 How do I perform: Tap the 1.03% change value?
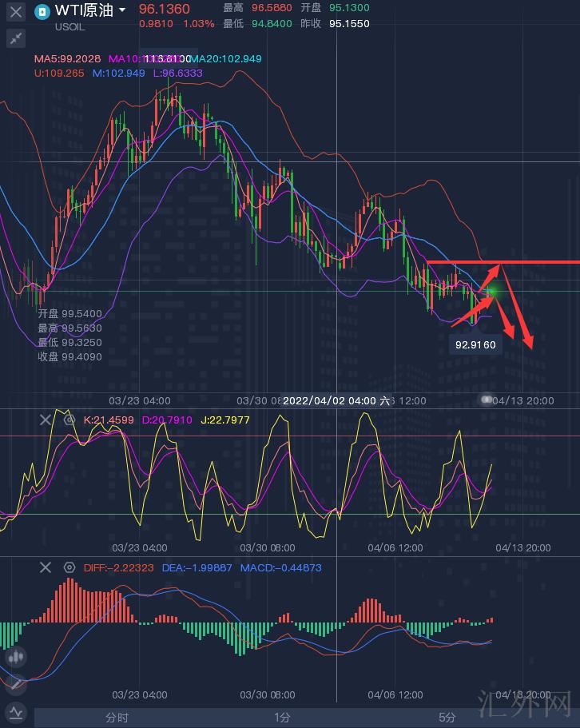(x=199, y=24)
